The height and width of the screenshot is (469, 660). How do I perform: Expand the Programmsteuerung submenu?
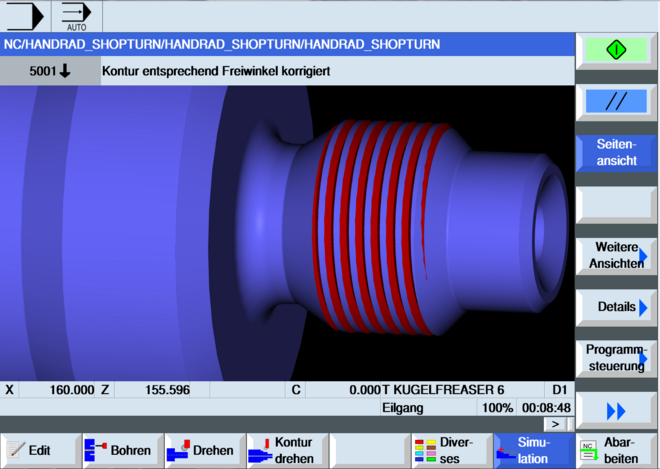click(x=616, y=357)
